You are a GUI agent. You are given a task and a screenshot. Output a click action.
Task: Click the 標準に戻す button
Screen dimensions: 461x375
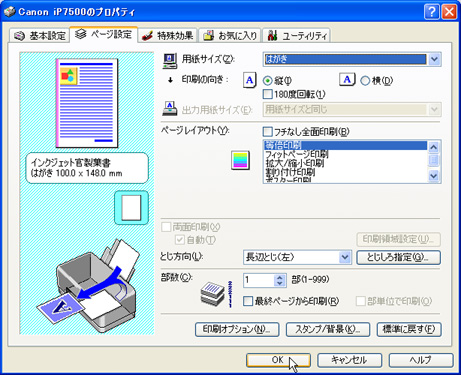(409, 329)
